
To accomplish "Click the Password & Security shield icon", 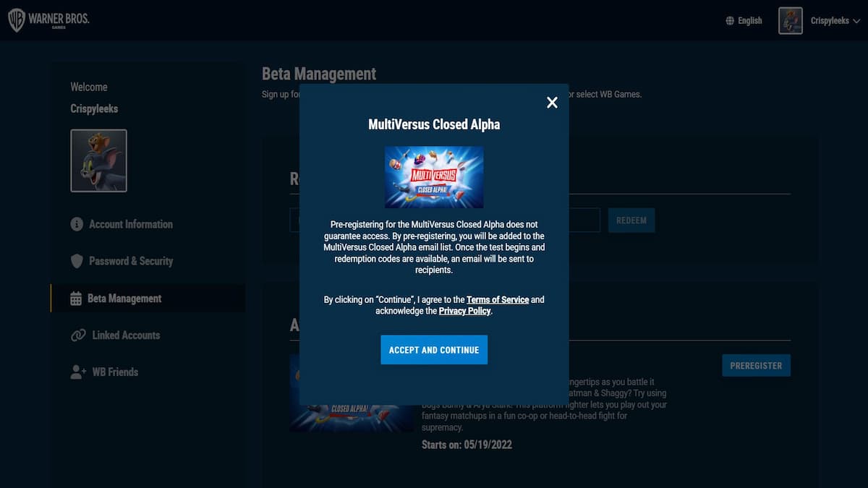I will (77, 261).
